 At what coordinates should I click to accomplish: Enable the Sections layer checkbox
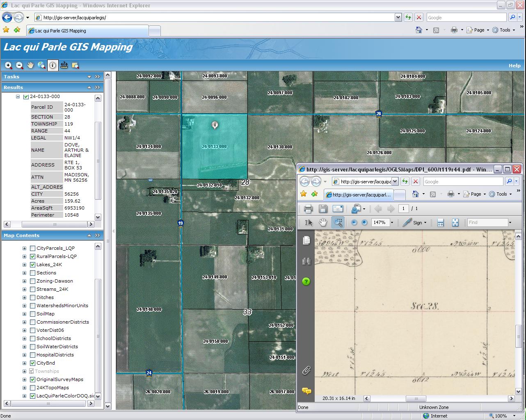coord(33,273)
